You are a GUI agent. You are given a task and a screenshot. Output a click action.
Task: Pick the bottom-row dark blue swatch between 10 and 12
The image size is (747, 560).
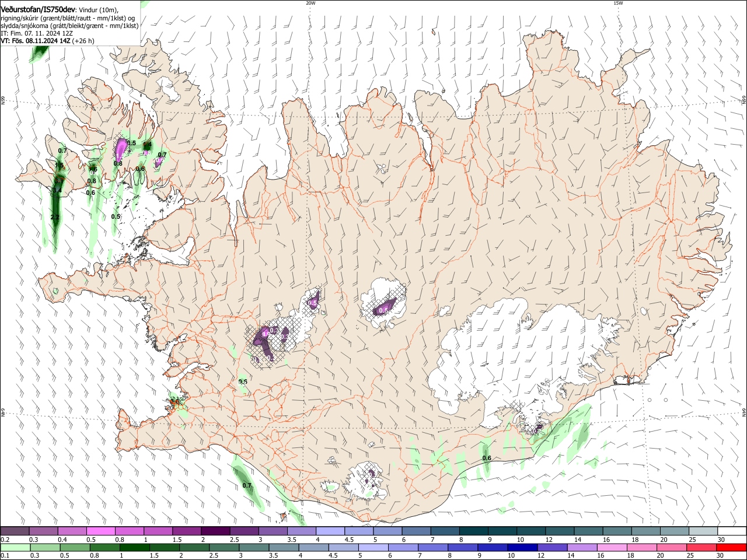point(523,548)
